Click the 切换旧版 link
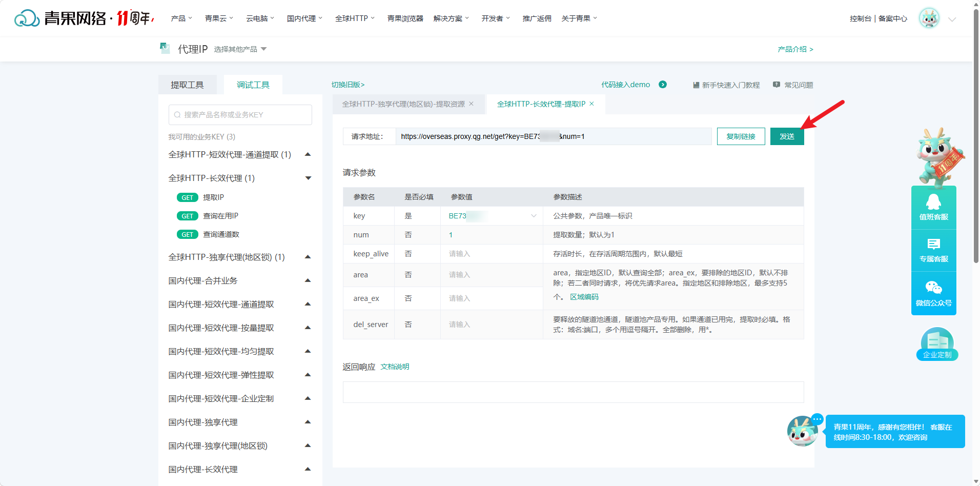This screenshot has width=980, height=486. tap(348, 85)
